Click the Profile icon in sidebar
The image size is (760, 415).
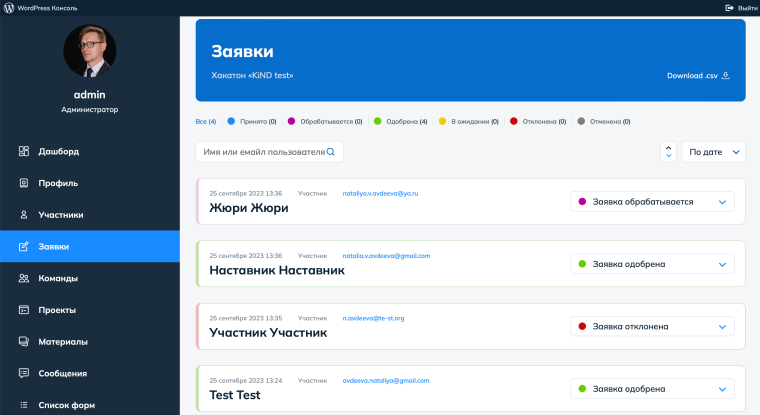tap(24, 183)
